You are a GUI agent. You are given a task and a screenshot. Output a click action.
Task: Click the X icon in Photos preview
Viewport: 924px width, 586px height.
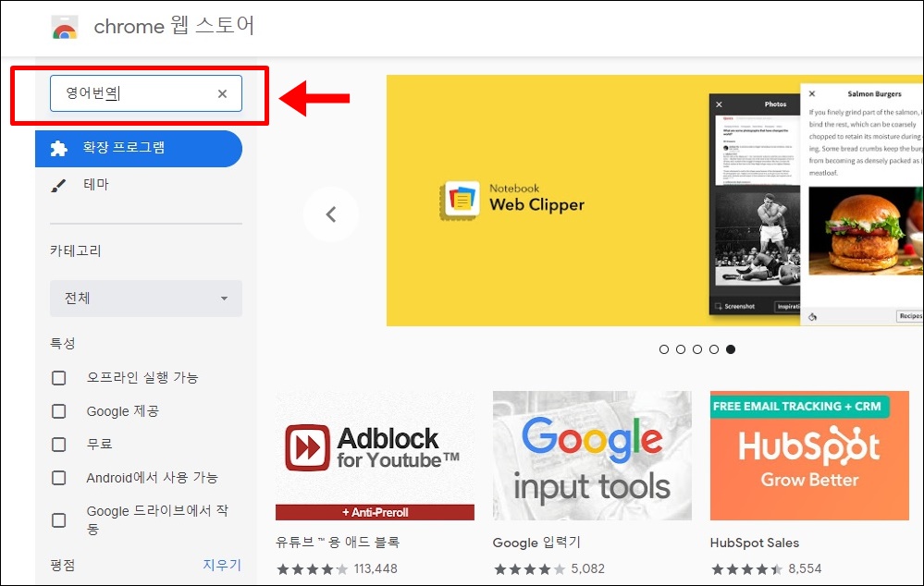coord(719,104)
